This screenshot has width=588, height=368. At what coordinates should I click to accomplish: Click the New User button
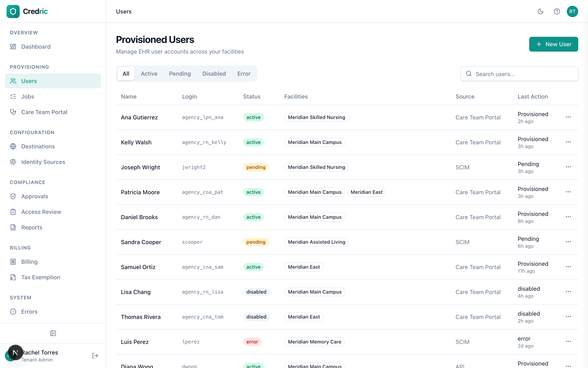(x=553, y=44)
